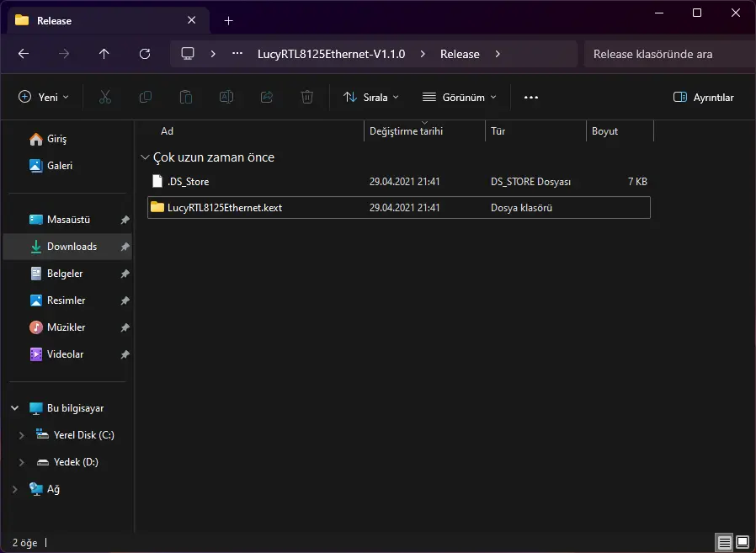The width and height of the screenshot is (756, 553).
Task: Toggle the Ayrıntılar details pane
Action: click(x=704, y=98)
